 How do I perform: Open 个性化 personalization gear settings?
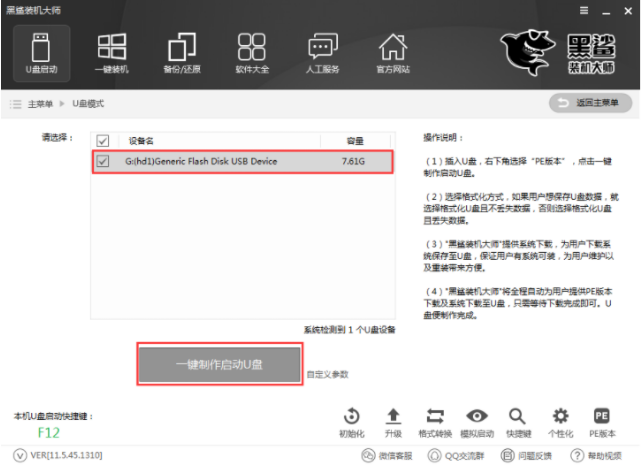[x=560, y=422]
